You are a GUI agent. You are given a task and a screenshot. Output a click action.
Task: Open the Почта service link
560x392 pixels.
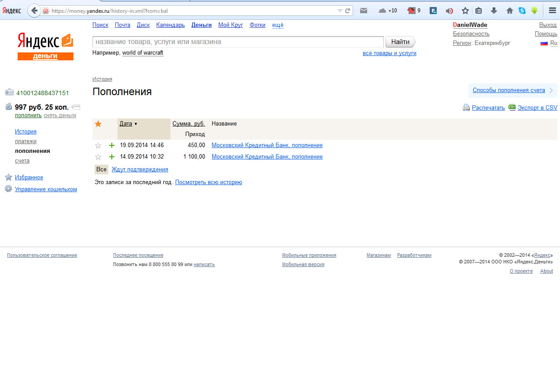122,25
